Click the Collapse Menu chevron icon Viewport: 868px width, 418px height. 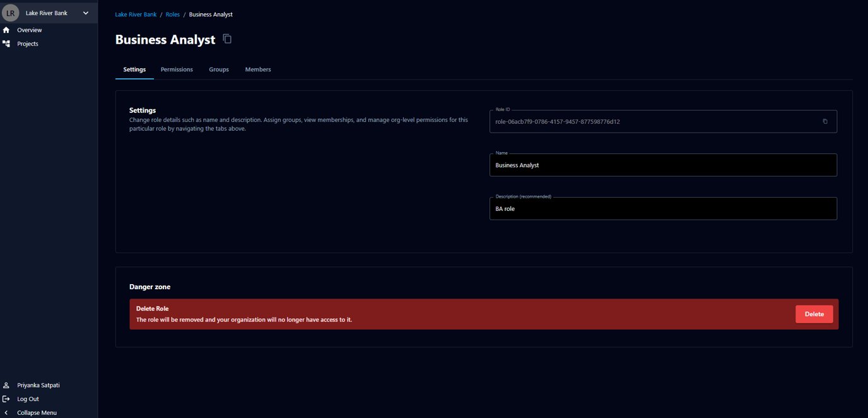[6, 412]
